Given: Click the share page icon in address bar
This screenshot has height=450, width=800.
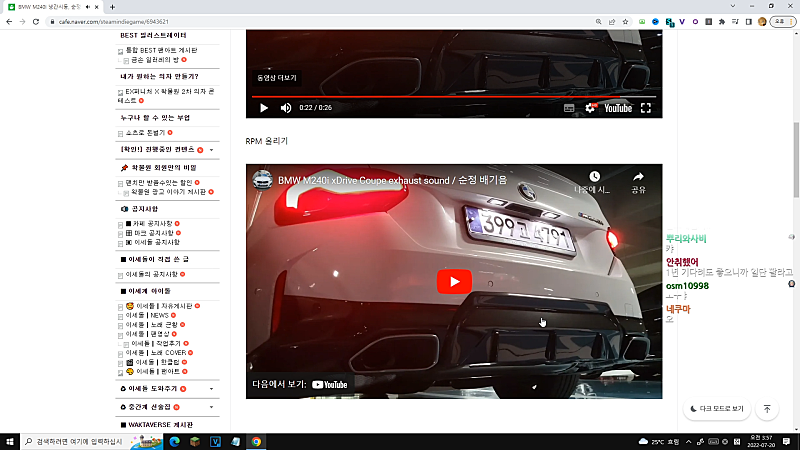Looking at the screenshot, I should (612, 21).
